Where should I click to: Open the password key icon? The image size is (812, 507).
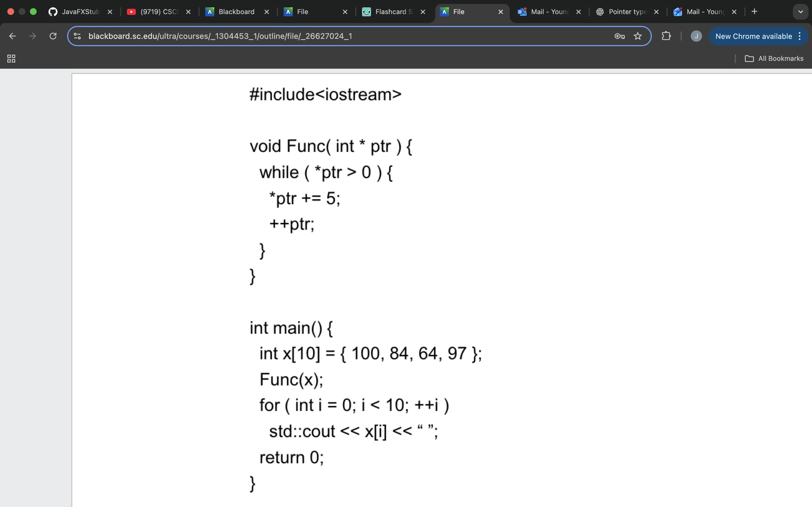(x=619, y=36)
